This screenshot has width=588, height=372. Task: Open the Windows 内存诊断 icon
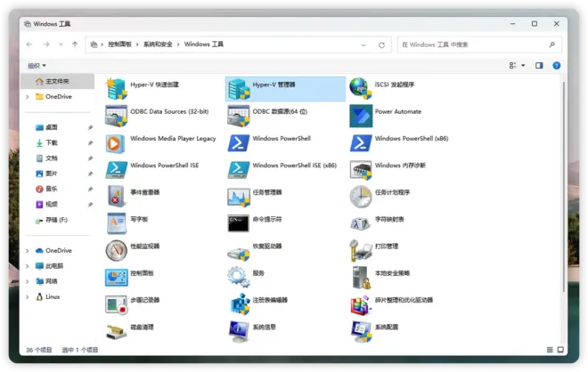click(x=361, y=170)
